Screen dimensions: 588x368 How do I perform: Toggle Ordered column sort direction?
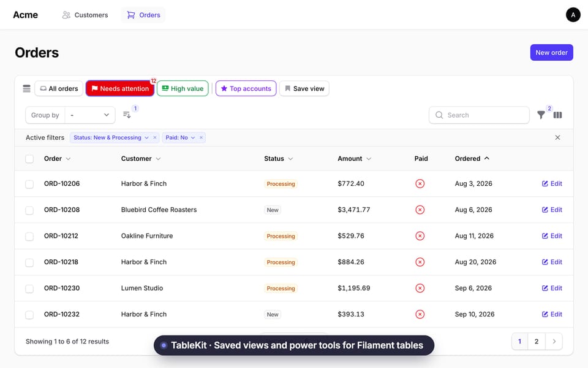coord(472,158)
